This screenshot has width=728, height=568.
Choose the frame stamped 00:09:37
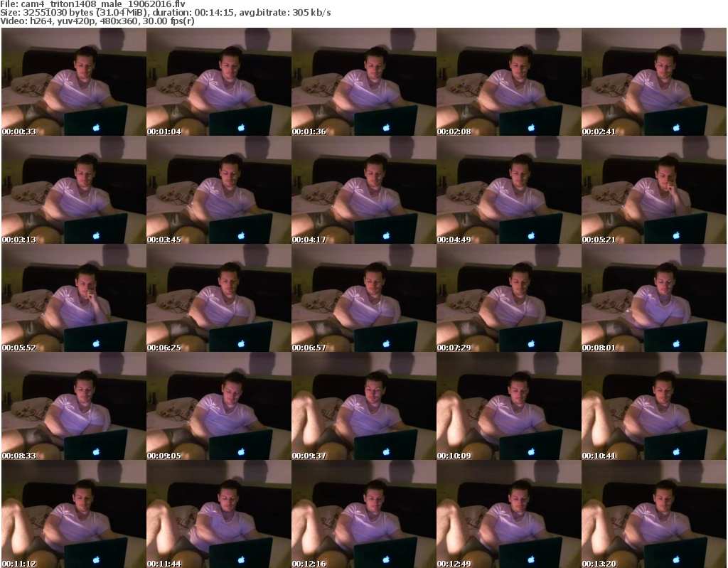[x=363, y=406]
